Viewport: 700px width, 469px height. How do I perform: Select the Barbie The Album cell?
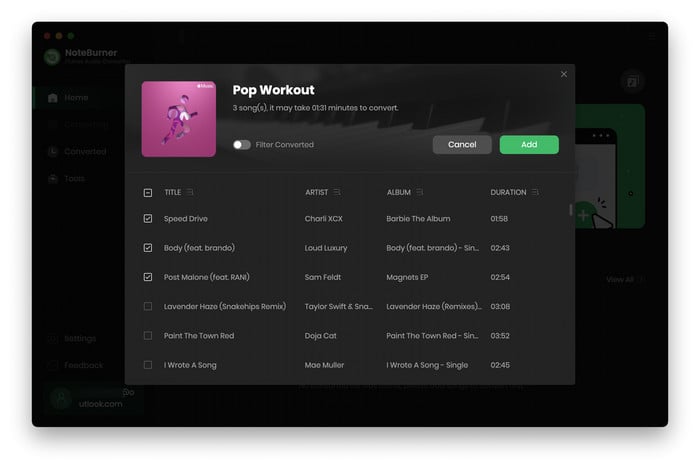pos(418,219)
